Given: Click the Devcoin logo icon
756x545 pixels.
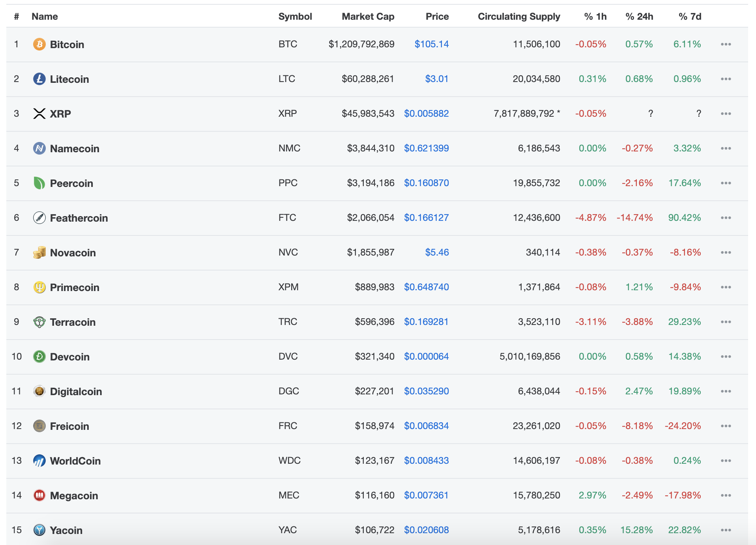Looking at the screenshot, I should (39, 356).
